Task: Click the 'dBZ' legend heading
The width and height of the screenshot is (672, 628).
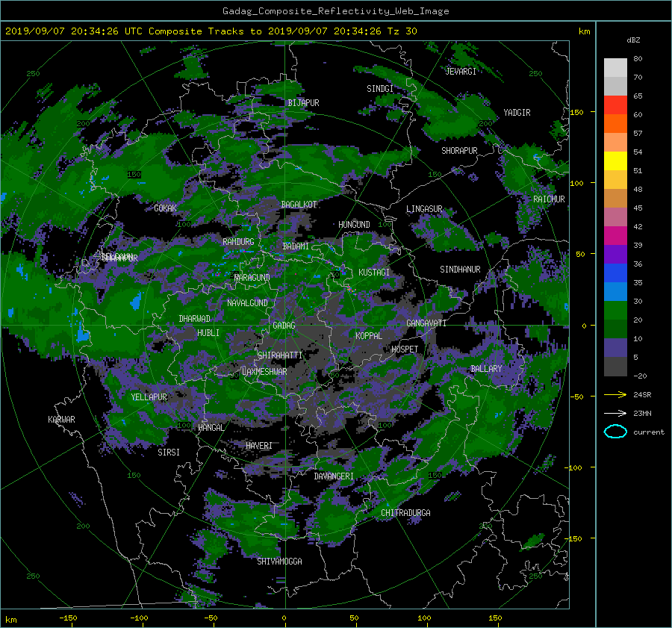Action: [633, 40]
